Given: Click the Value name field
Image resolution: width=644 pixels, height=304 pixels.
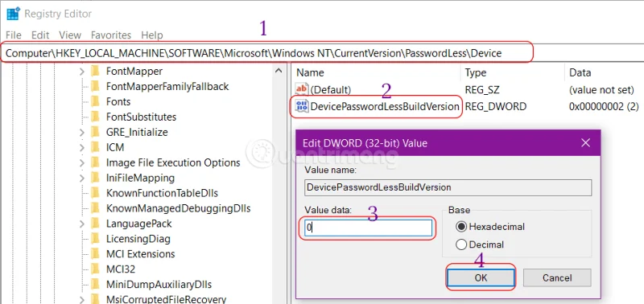Looking at the screenshot, I should click(x=448, y=187).
